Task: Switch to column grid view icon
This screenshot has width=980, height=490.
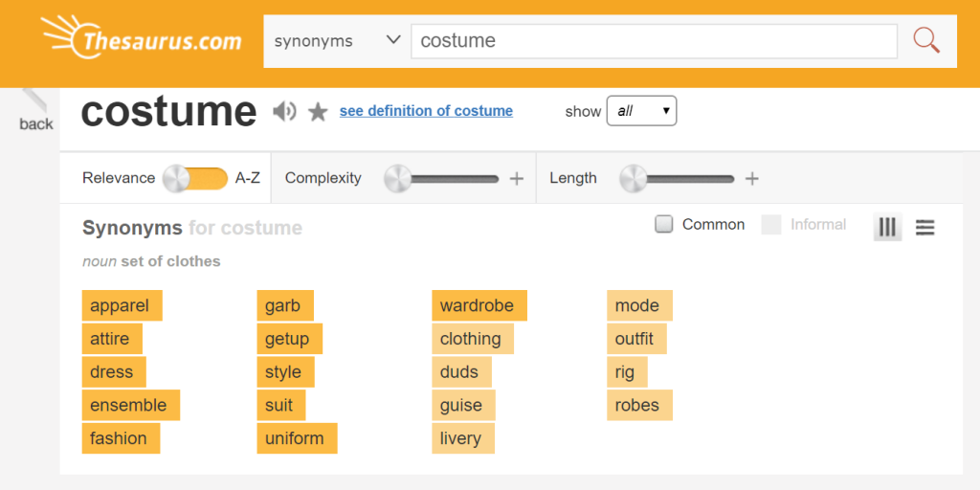Action: (x=887, y=227)
